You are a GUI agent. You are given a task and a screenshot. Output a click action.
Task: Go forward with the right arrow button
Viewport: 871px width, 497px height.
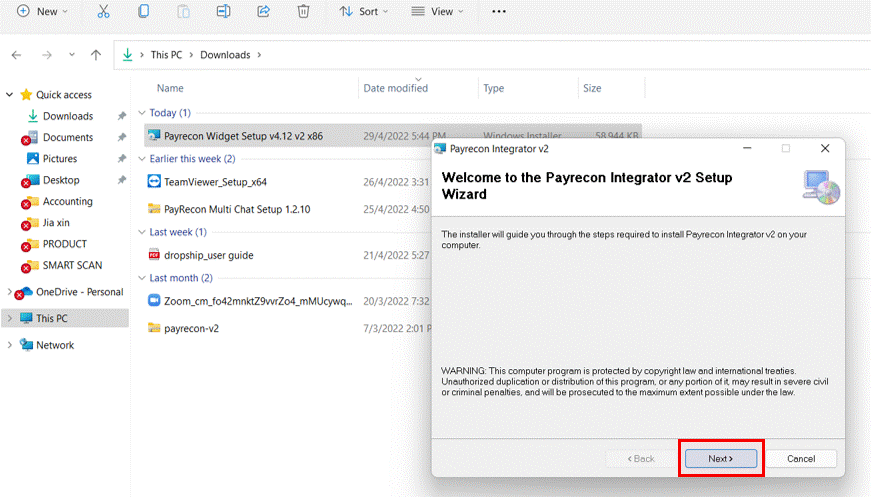click(x=47, y=55)
